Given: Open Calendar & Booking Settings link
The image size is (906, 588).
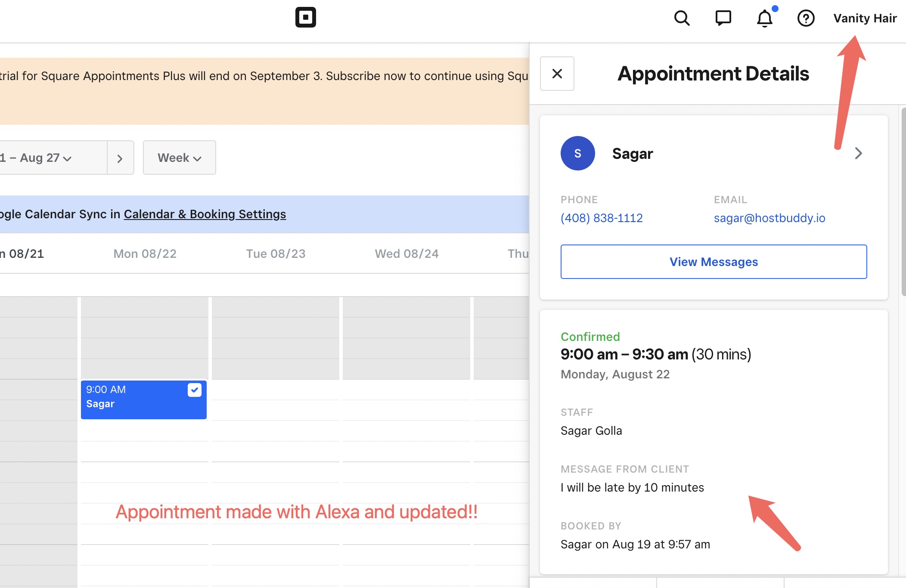Looking at the screenshot, I should pyautogui.click(x=205, y=214).
